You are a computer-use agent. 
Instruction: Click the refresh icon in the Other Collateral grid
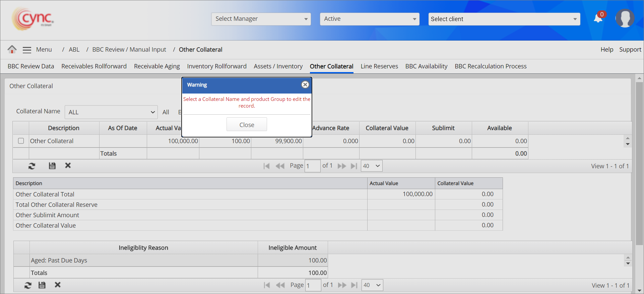pyautogui.click(x=32, y=166)
